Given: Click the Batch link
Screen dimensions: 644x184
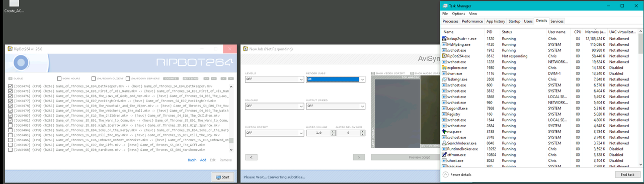Looking at the screenshot, I should coord(192,160).
